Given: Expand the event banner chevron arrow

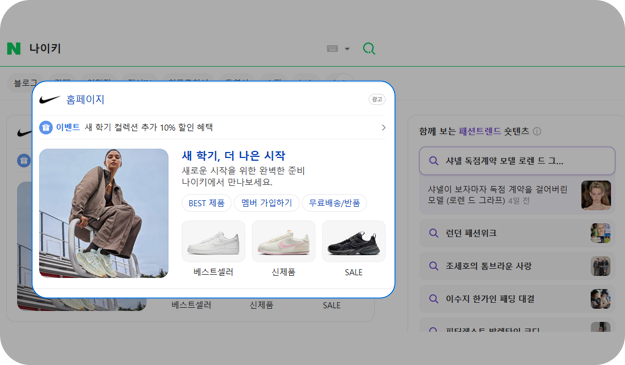Looking at the screenshot, I should coord(383,128).
